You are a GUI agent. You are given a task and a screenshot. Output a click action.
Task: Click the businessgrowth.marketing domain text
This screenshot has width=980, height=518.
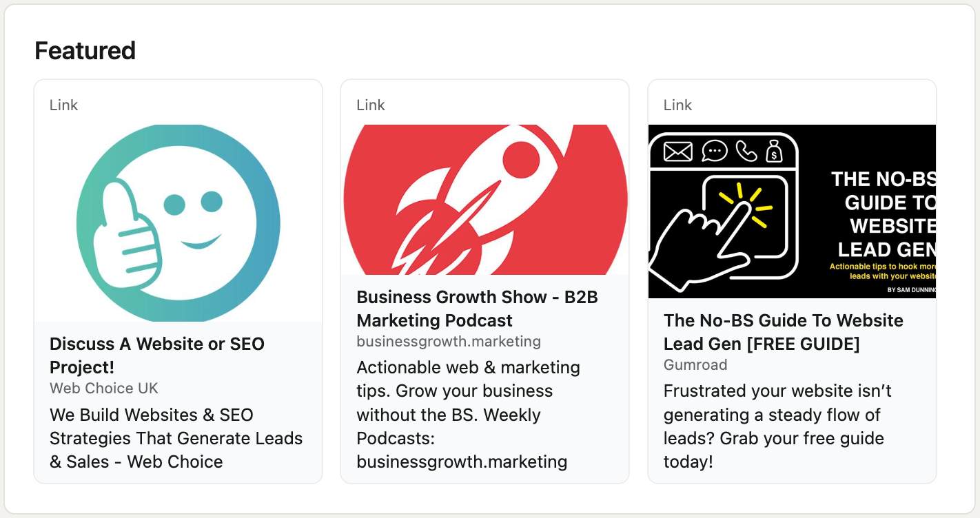pos(449,341)
